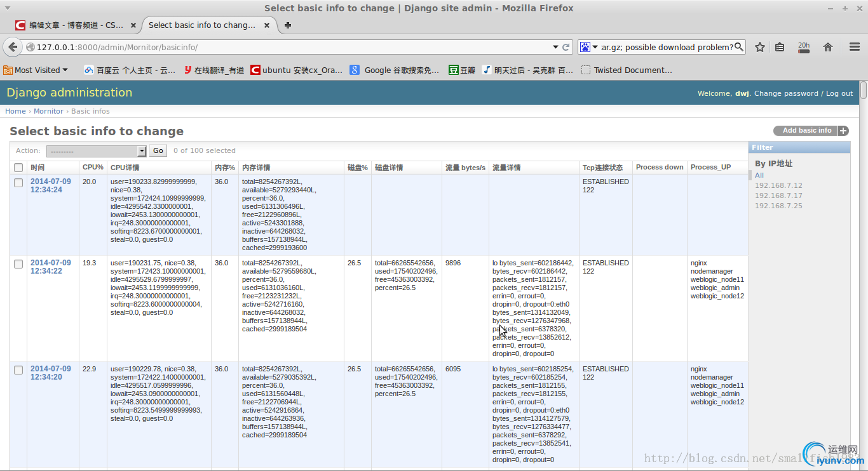Open the Firefox hamburger menu
Image resolution: width=868 pixels, height=471 pixels.
(855, 47)
